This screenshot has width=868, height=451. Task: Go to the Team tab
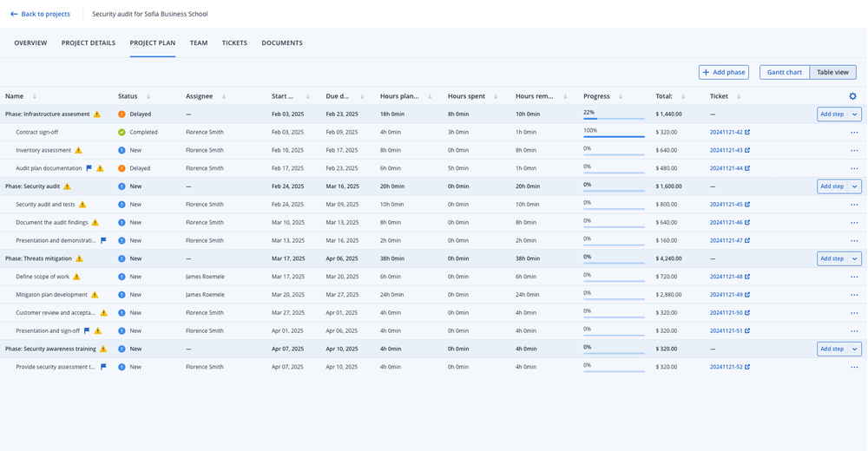(x=199, y=42)
